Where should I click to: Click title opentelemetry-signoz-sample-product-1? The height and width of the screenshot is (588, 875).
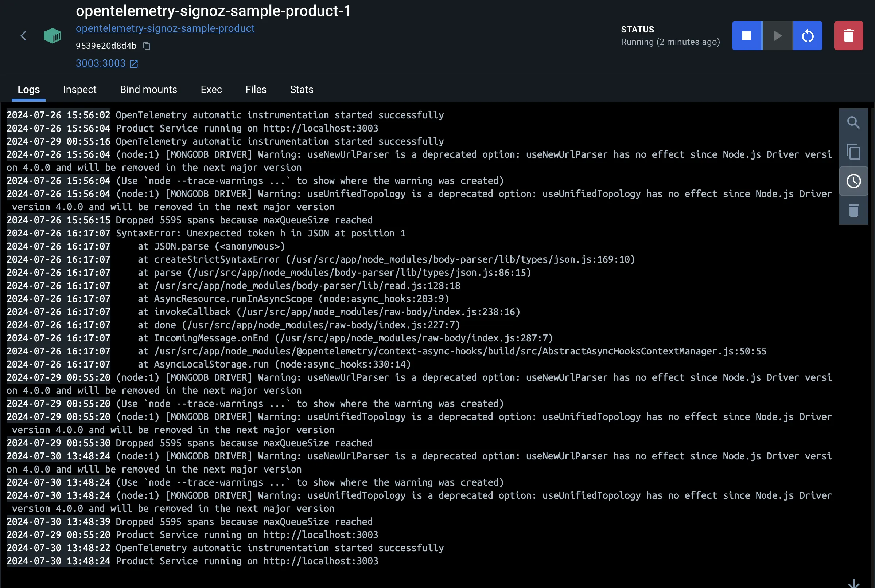[213, 11]
